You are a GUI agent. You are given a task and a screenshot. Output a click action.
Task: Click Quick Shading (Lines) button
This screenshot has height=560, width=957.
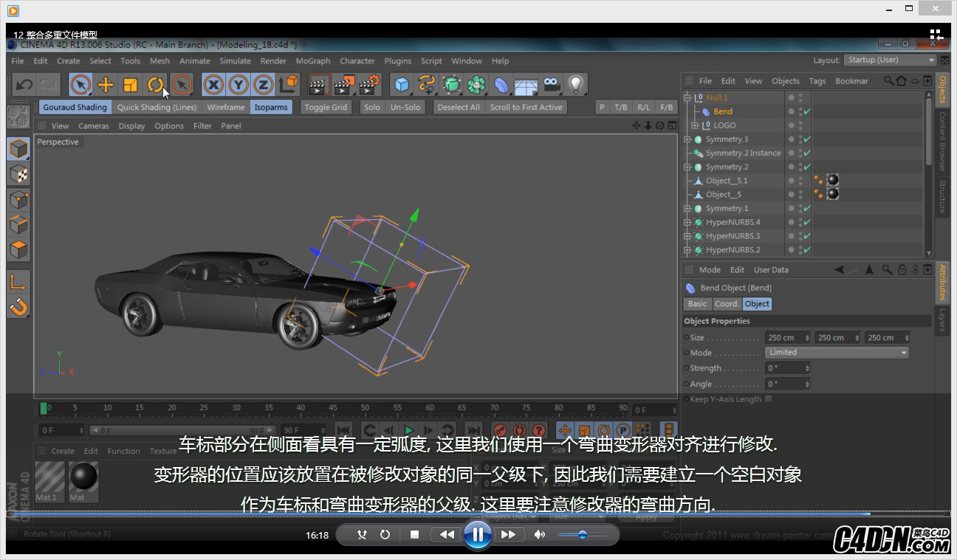tap(157, 107)
